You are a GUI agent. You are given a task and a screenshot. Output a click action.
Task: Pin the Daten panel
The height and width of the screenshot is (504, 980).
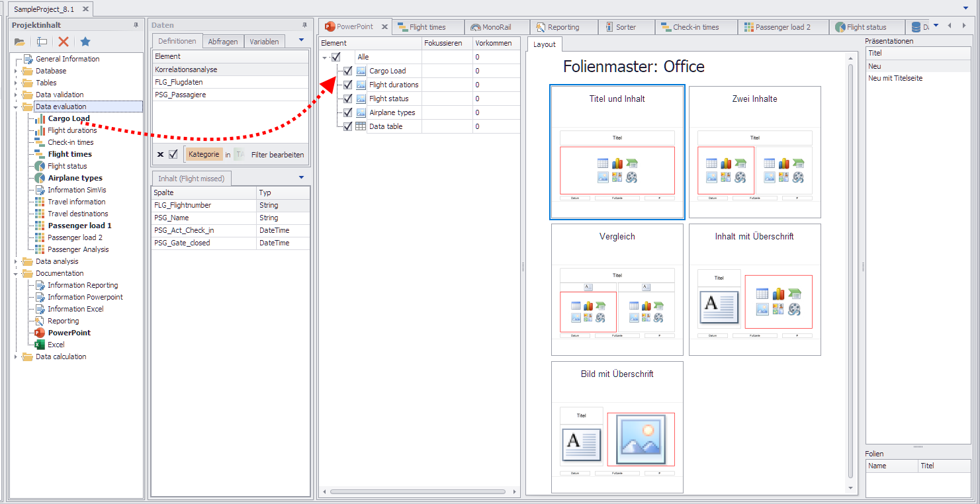(x=304, y=25)
